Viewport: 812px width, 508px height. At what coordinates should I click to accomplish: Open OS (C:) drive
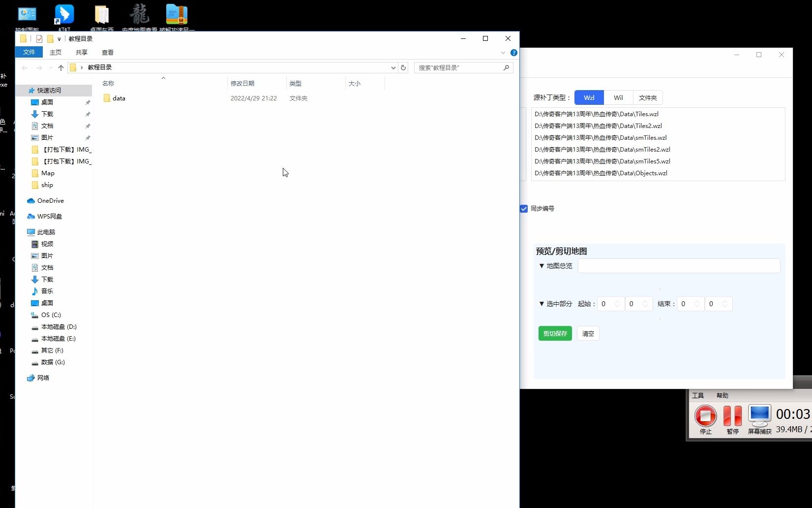[x=51, y=315]
